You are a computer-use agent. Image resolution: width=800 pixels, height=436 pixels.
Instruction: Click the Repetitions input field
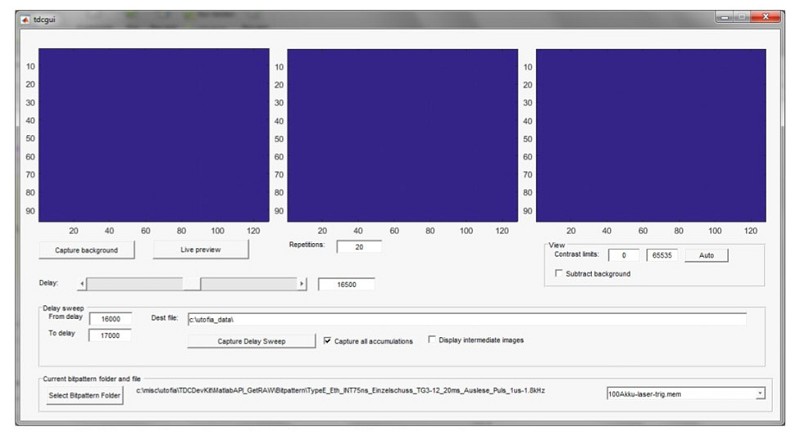click(x=359, y=247)
